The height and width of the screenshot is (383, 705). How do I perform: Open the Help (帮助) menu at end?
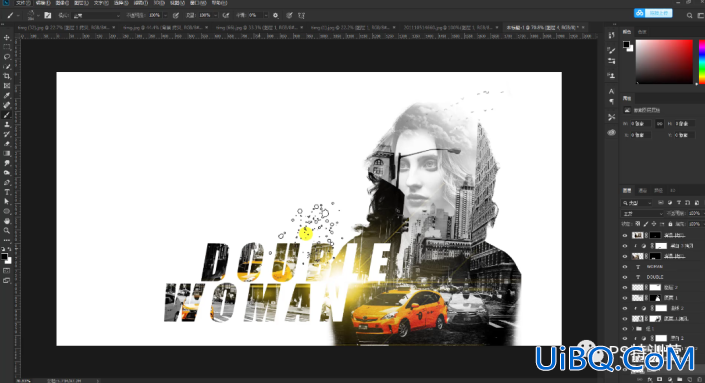[219, 3]
